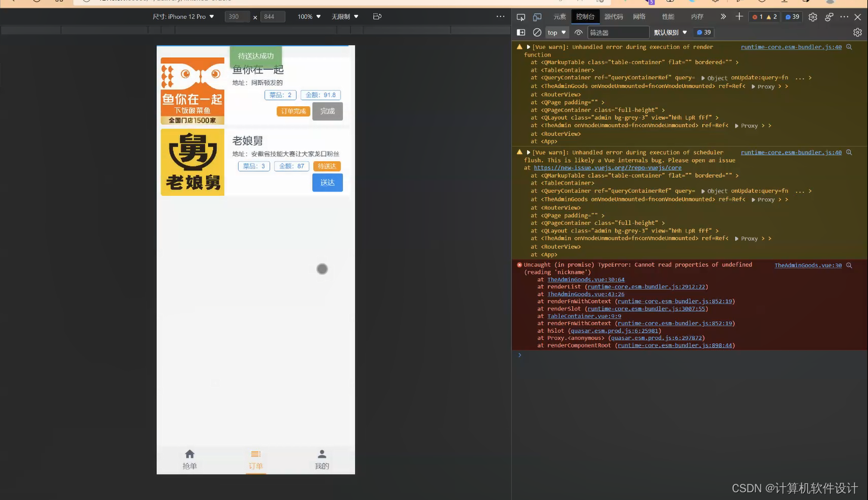Open the errors and warnings counter
The height and width of the screenshot is (500, 868).
pos(765,17)
